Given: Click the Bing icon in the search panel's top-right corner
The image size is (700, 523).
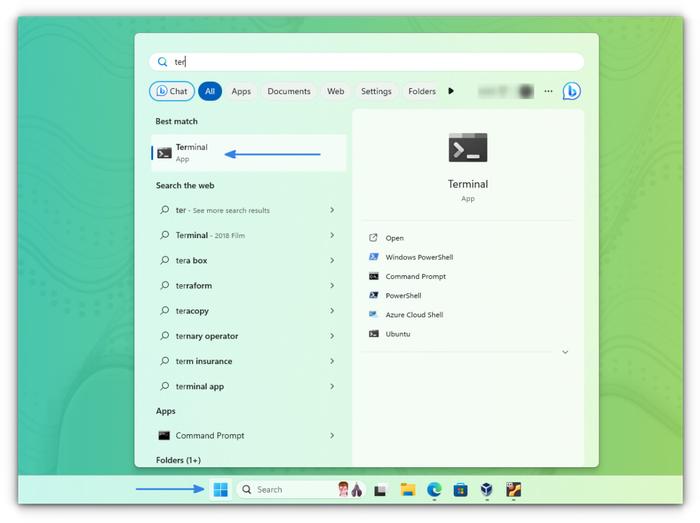Looking at the screenshot, I should coord(571,91).
